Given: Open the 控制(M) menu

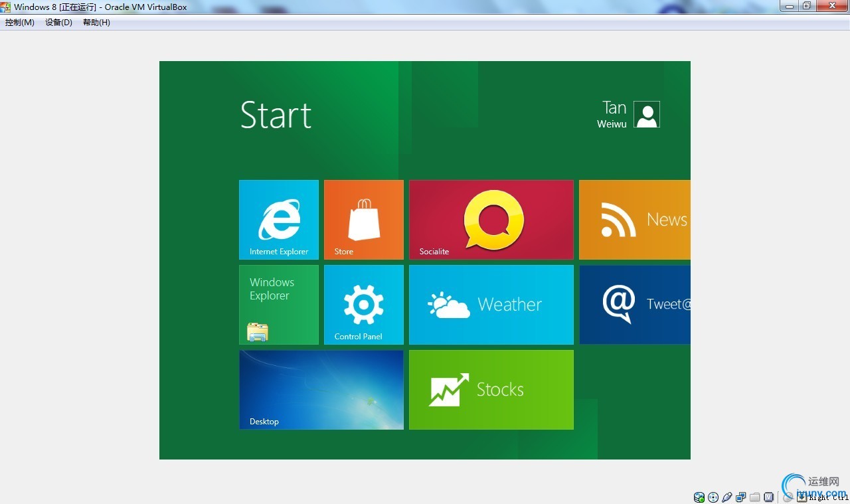Looking at the screenshot, I should (20, 23).
